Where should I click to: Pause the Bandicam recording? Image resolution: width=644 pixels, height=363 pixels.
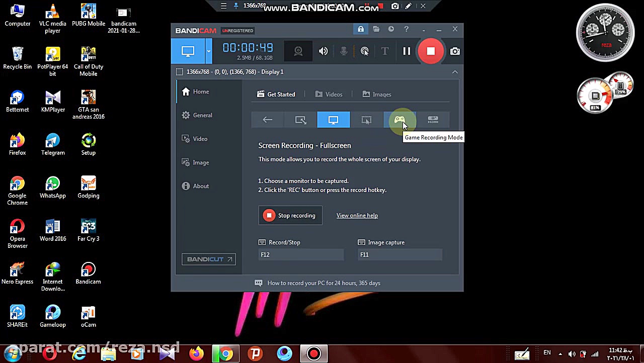click(407, 51)
